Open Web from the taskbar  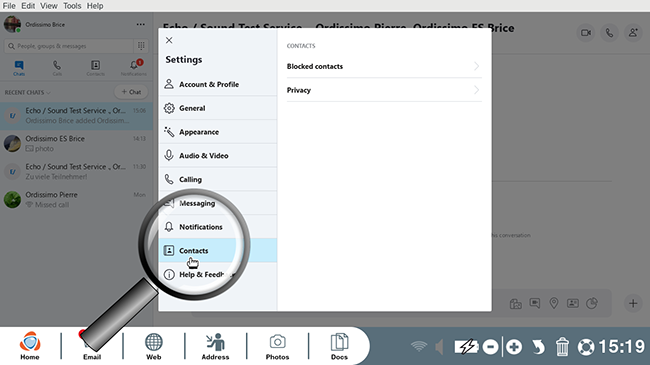153,346
